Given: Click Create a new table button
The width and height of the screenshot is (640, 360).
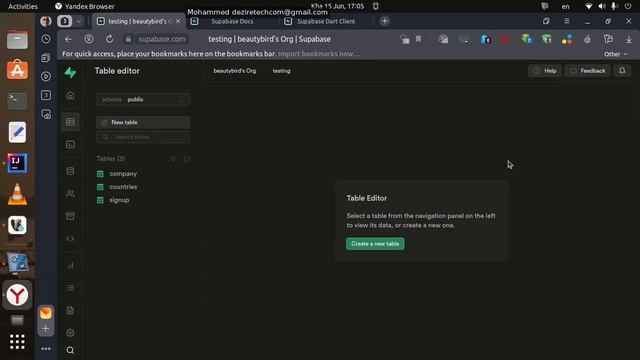Looking at the screenshot, I should tap(375, 244).
